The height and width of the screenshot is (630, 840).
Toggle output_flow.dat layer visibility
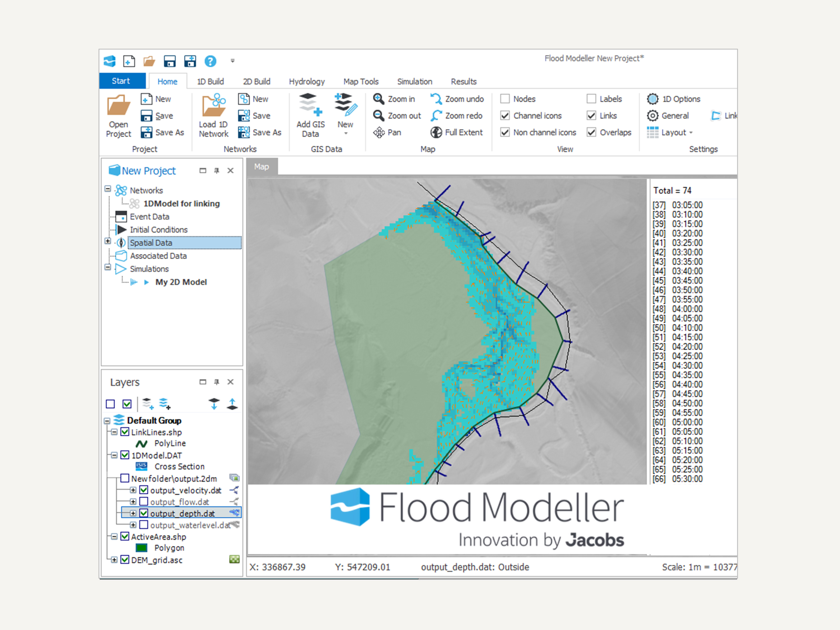[143, 502]
